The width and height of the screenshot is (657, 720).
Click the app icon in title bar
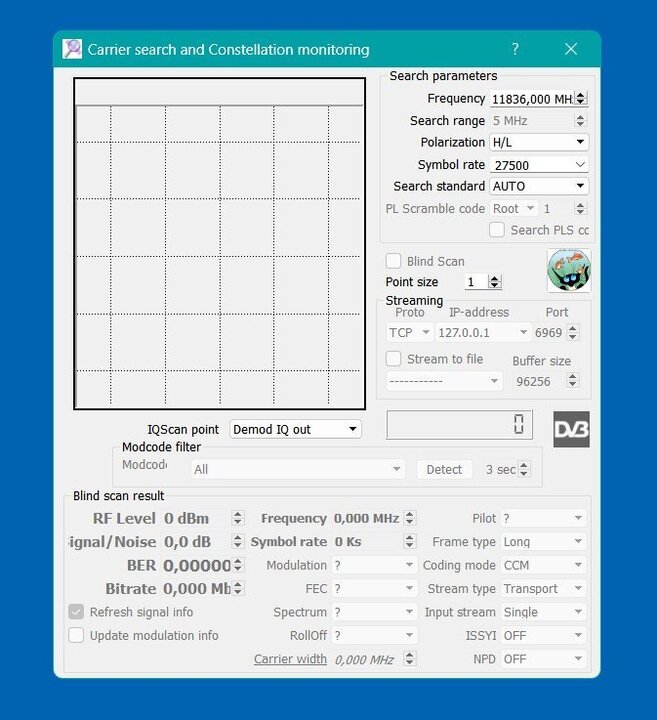(72, 49)
